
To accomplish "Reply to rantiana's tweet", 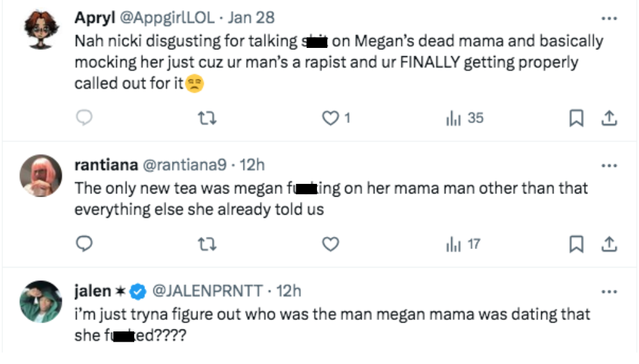I will click(84, 244).
